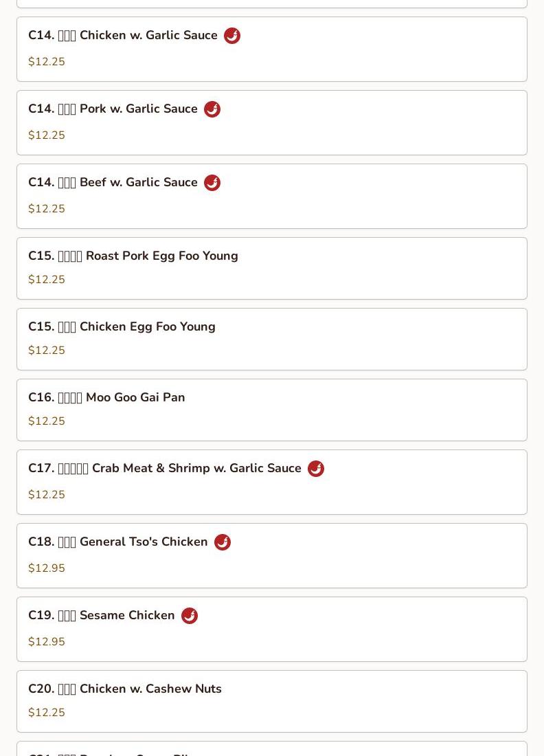Click the $12.95 price under General Tso's Chicken

click(x=47, y=568)
